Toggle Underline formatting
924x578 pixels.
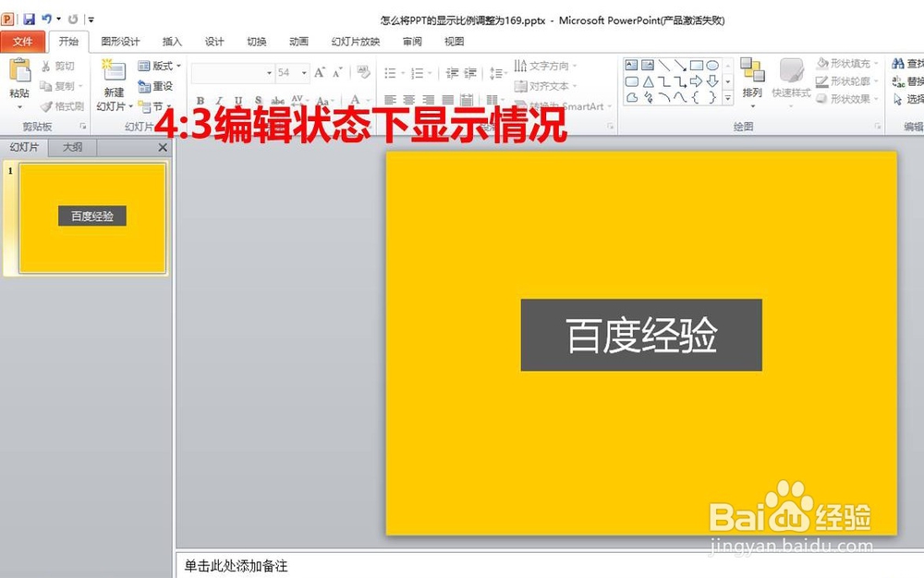(x=238, y=100)
